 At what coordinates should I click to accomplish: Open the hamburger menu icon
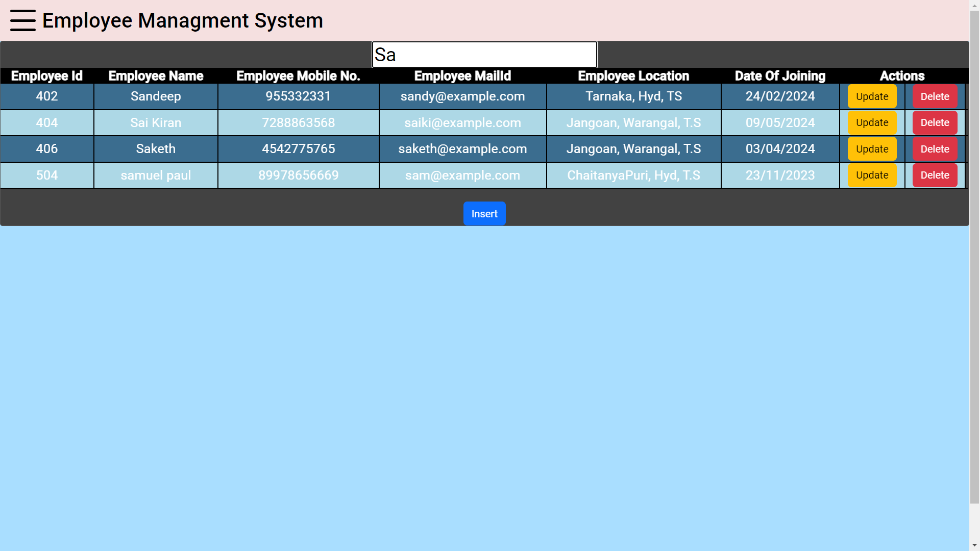[23, 20]
